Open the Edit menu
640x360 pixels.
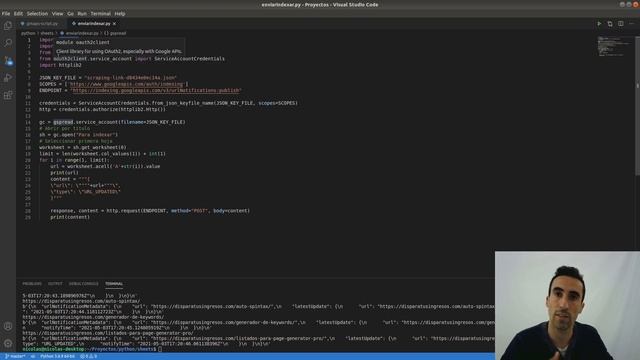click(x=18, y=13)
